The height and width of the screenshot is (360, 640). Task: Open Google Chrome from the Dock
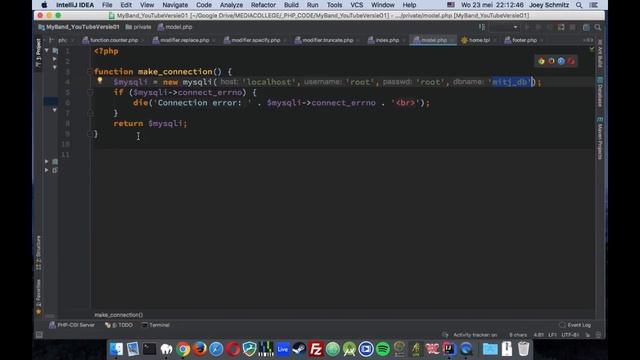pos(183,349)
